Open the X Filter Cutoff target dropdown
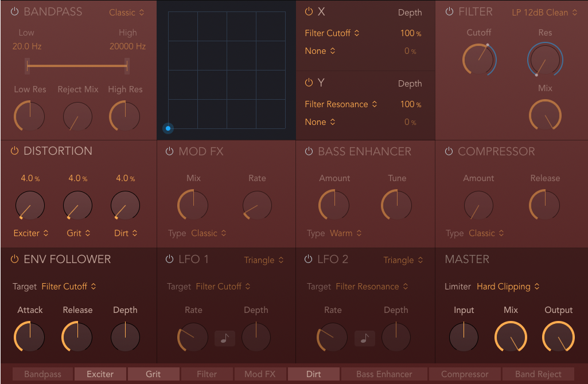The width and height of the screenshot is (588, 384). click(x=332, y=33)
